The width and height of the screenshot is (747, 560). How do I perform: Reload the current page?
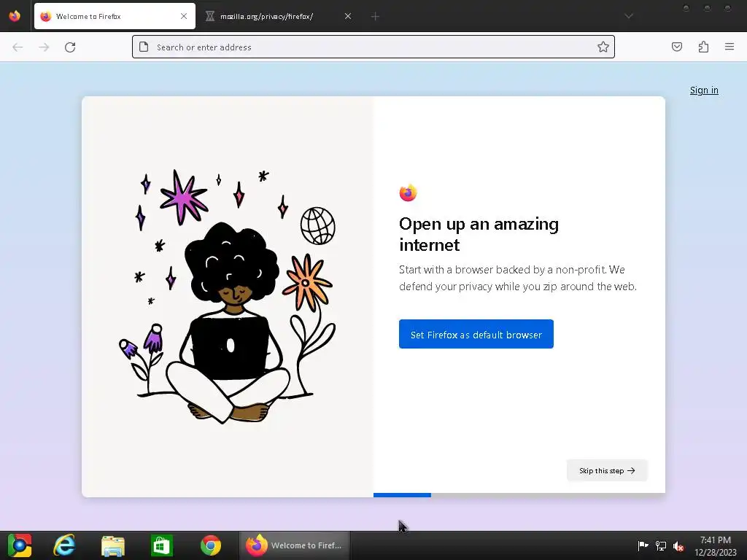[70, 47]
